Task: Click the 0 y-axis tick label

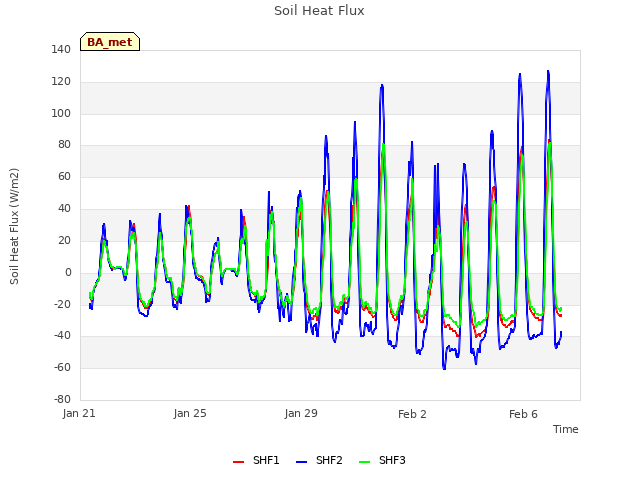Action: coord(68,273)
